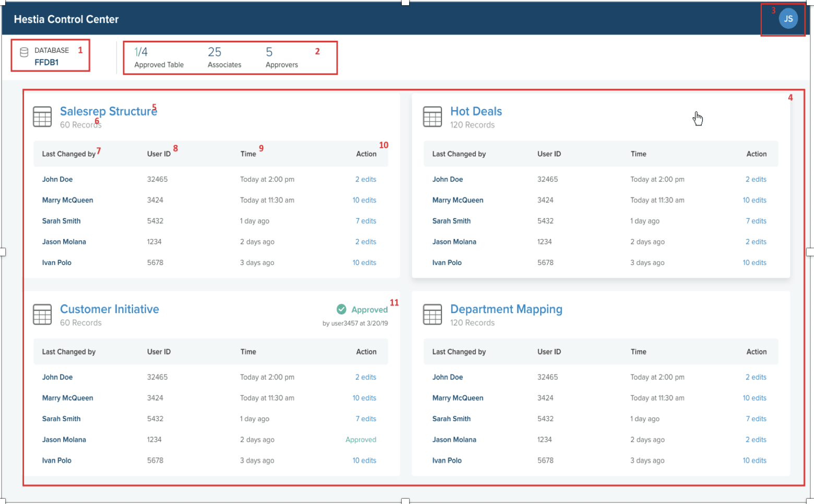Open the Department Mapping table title
The width and height of the screenshot is (814, 504).
point(506,309)
